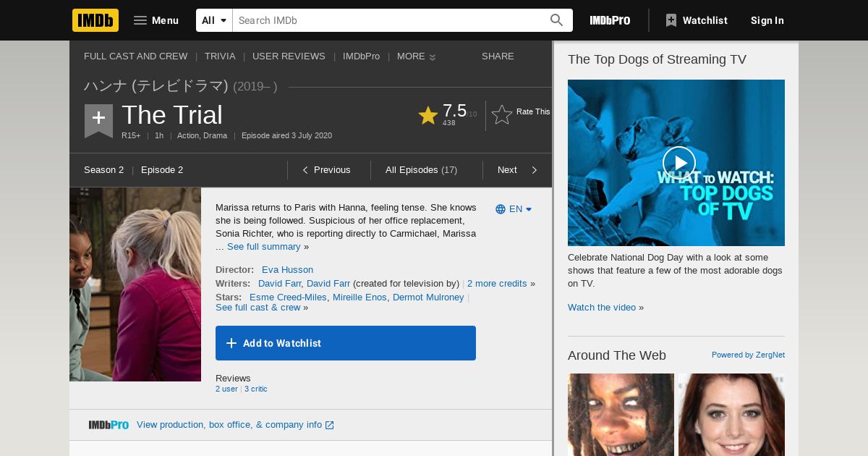Click the magnifier search icon
The image size is (868, 456).
[x=556, y=20]
